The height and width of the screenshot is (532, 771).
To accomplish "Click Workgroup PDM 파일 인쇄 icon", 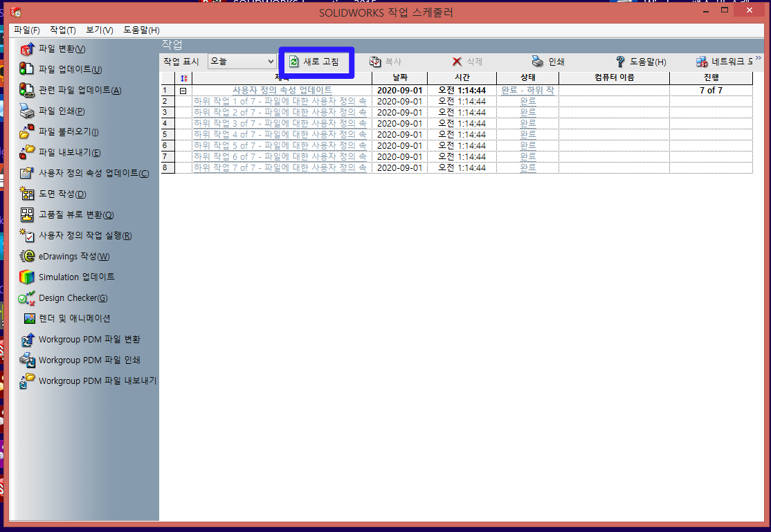I will (27, 360).
